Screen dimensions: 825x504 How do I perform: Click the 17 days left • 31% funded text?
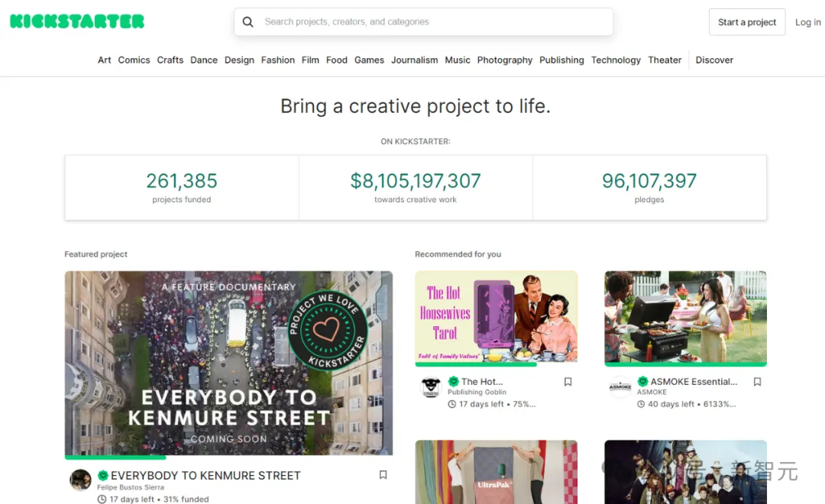(x=159, y=499)
